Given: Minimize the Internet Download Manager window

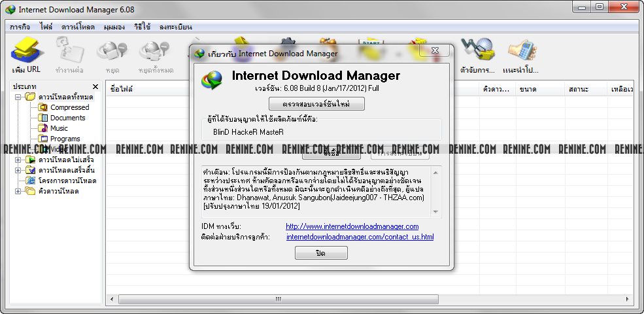Looking at the screenshot, I should point(582,7).
